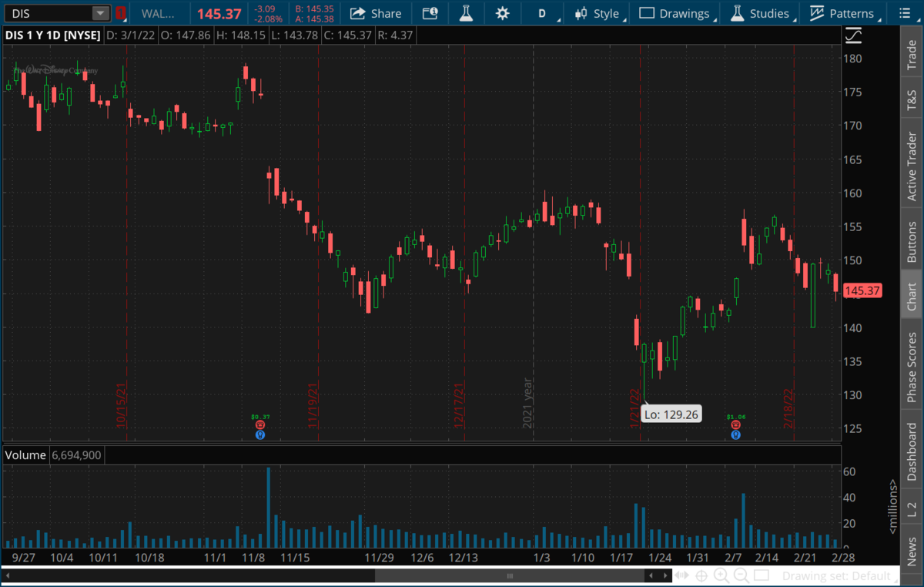Click the Share arrow icon

tap(357, 13)
